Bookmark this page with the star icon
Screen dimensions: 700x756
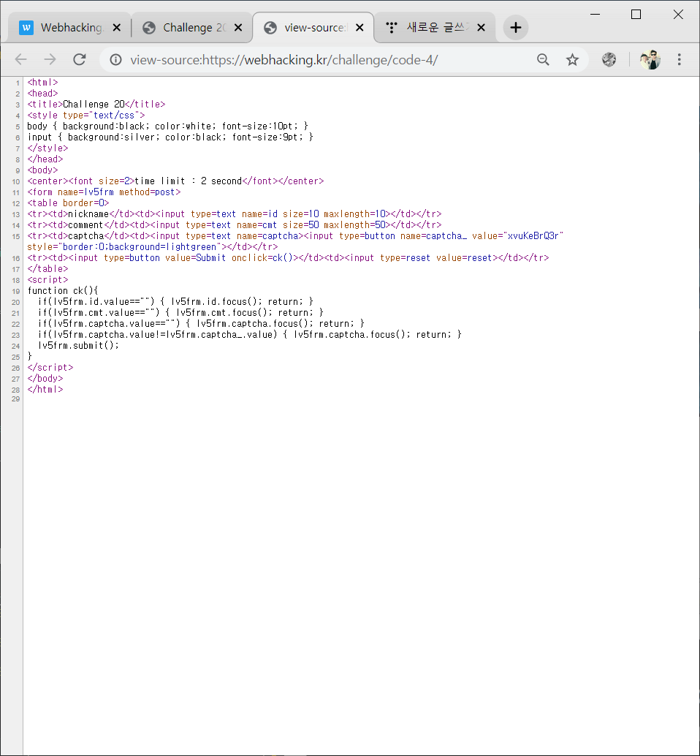click(572, 60)
